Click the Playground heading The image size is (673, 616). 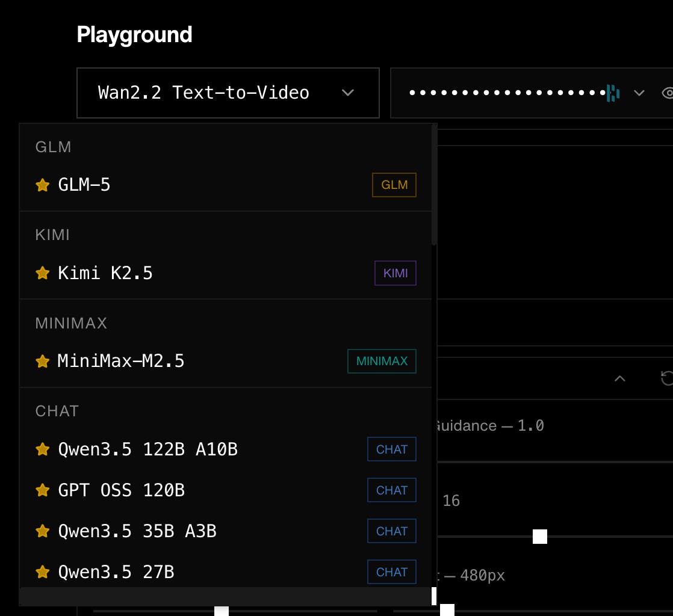click(134, 35)
